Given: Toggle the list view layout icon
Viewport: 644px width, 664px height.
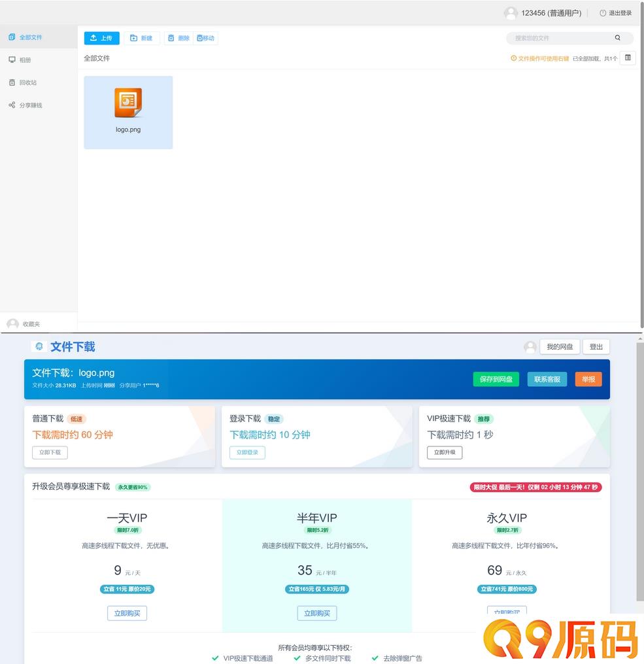Looking at the screenshot, I should (628, 58).
